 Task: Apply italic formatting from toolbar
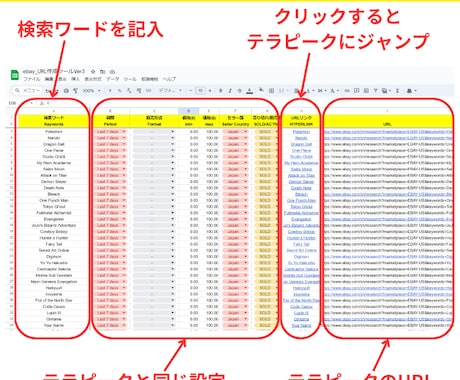(x=230, y=91)
